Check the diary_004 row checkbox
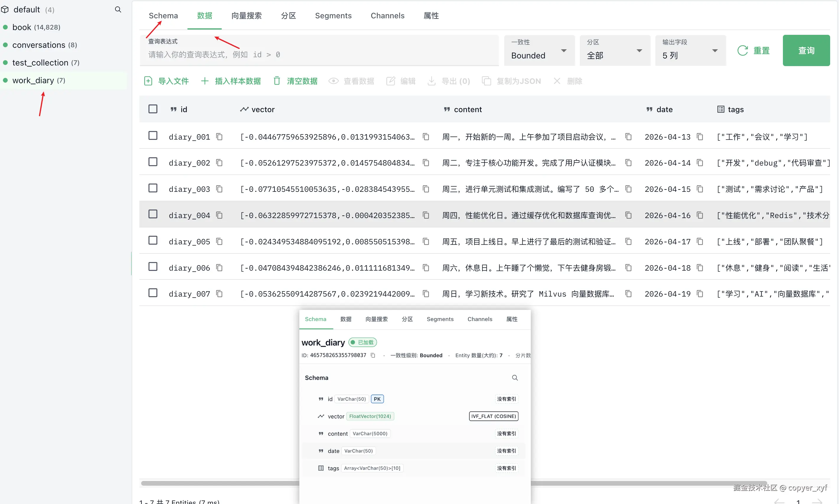839x504 pixels. tap(153, 214)
